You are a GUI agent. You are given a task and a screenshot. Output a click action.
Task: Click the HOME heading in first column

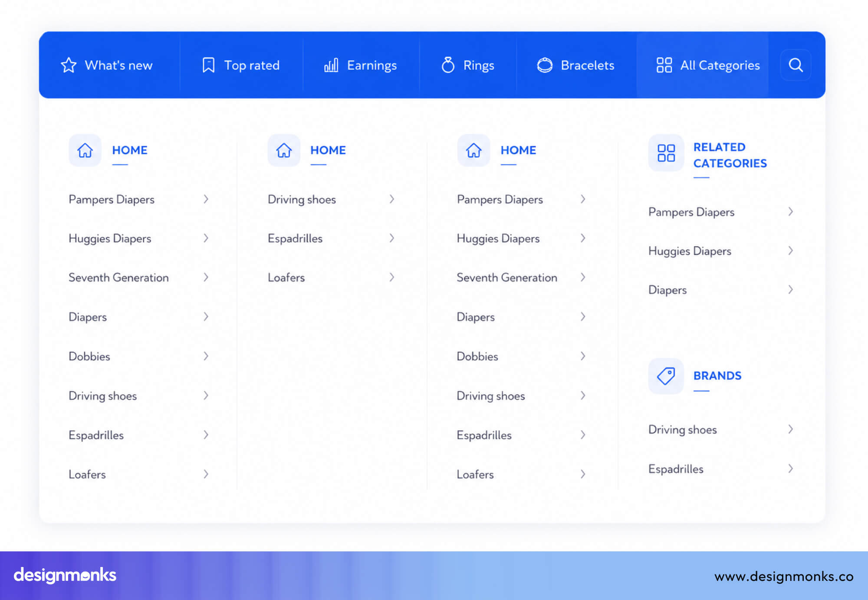point(130,150)
